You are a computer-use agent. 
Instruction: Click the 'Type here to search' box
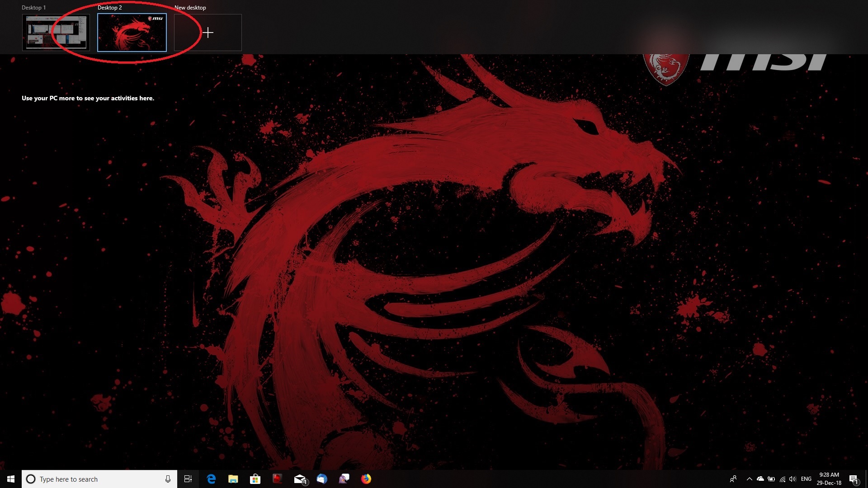99,479
